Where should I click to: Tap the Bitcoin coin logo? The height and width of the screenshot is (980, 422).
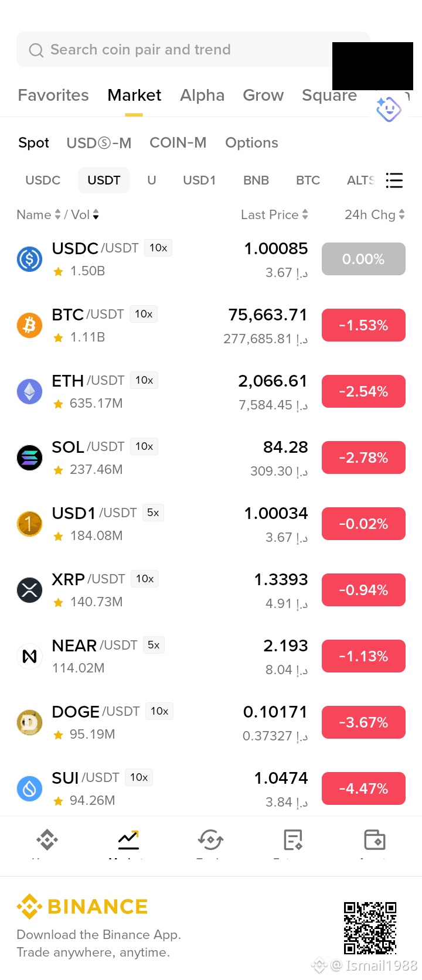click(x=29, y=325)
